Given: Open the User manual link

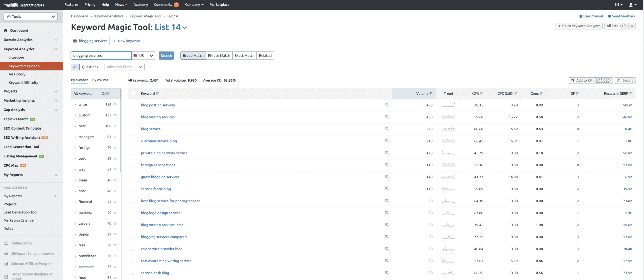Looking at the screenshot, I should (x=591, y=16).
